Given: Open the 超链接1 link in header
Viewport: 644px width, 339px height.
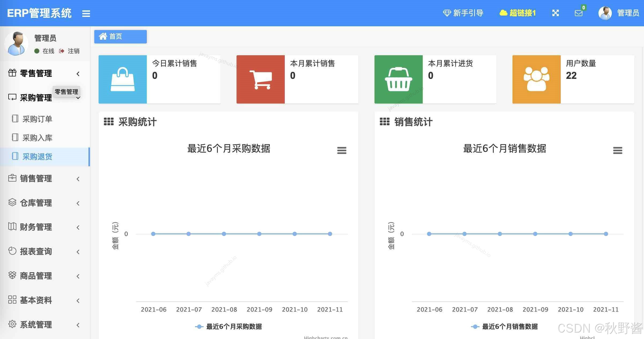Looking at the screenshot, I should pyautogui.click(x=522, y=13).
